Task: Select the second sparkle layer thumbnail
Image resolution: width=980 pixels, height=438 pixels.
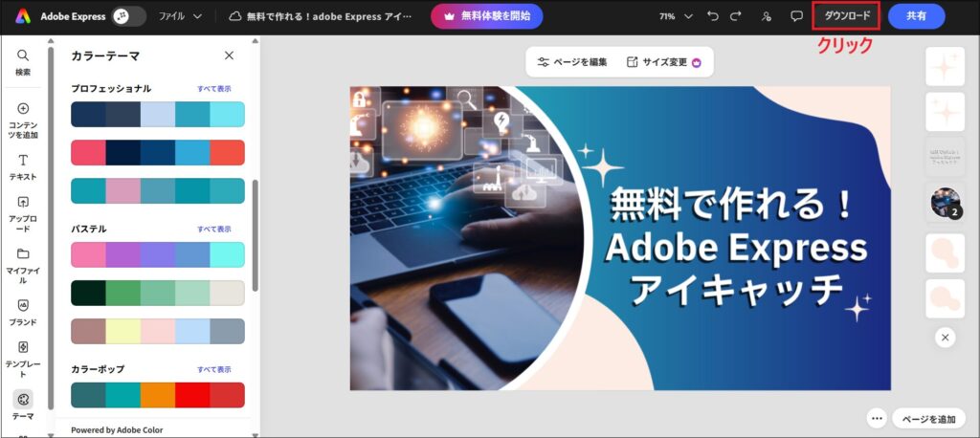Action: click(x=945, y=112)
